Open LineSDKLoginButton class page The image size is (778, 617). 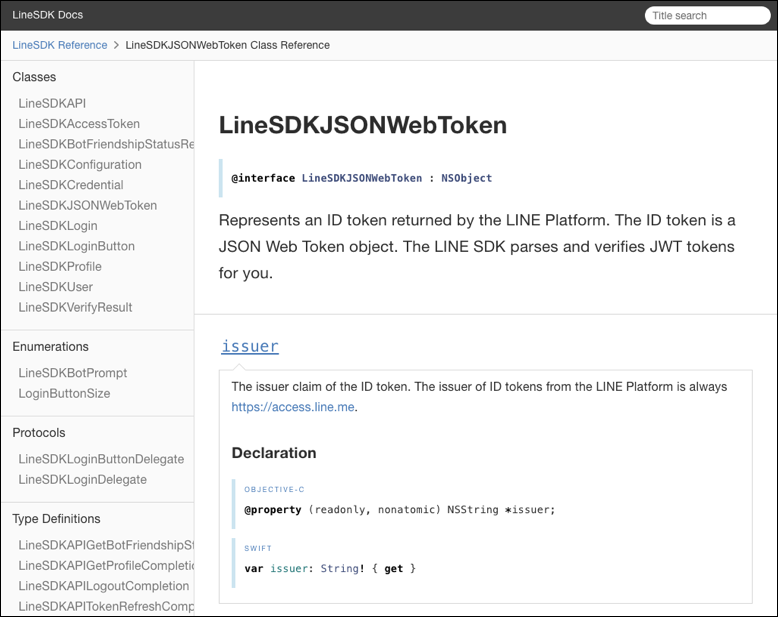76,246
